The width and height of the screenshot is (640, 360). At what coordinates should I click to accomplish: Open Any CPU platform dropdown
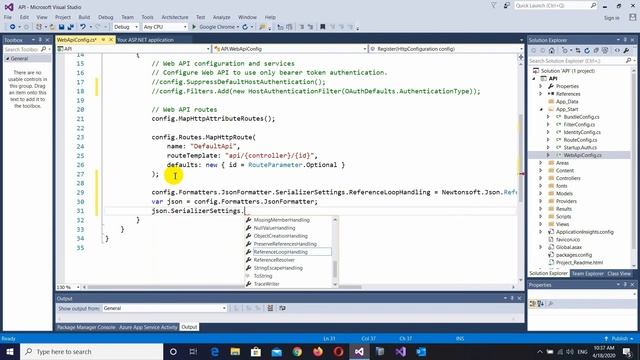coord(165,27)
